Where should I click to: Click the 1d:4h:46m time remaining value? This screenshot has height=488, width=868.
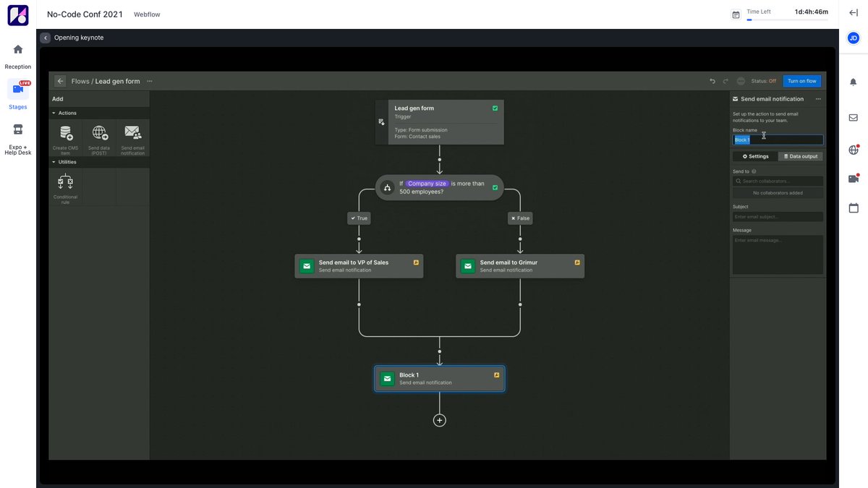tap(811, 12)
